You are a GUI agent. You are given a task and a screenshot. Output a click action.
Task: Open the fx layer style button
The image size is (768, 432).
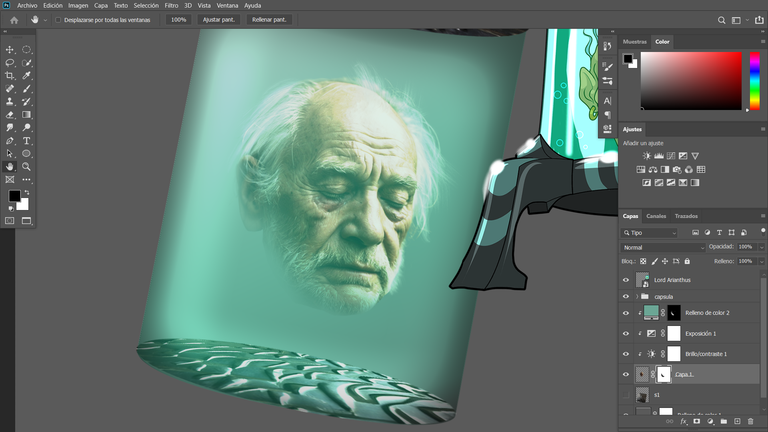tap(684, 421)
